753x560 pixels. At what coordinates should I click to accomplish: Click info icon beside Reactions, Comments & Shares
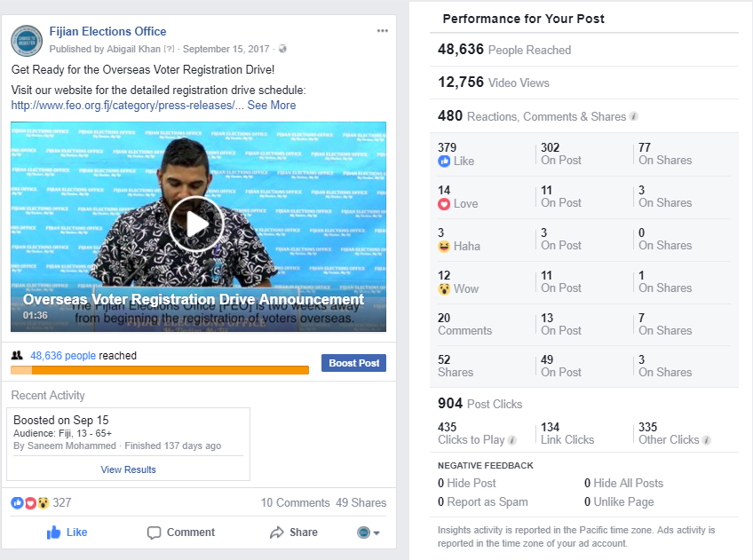pyautogui.click(x=634, y=116)
